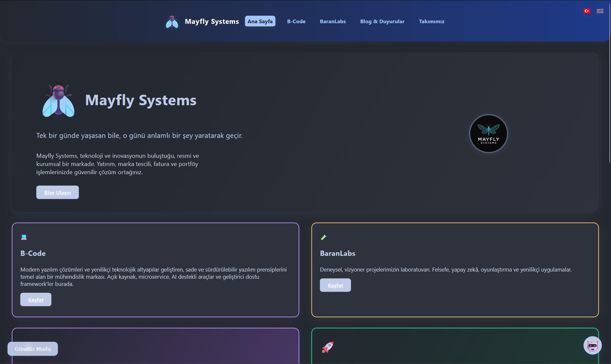The width and height of the screenshot is (611, 364).
Task: Click the laptop icon on B-Code card
Action: pos(24,237)
